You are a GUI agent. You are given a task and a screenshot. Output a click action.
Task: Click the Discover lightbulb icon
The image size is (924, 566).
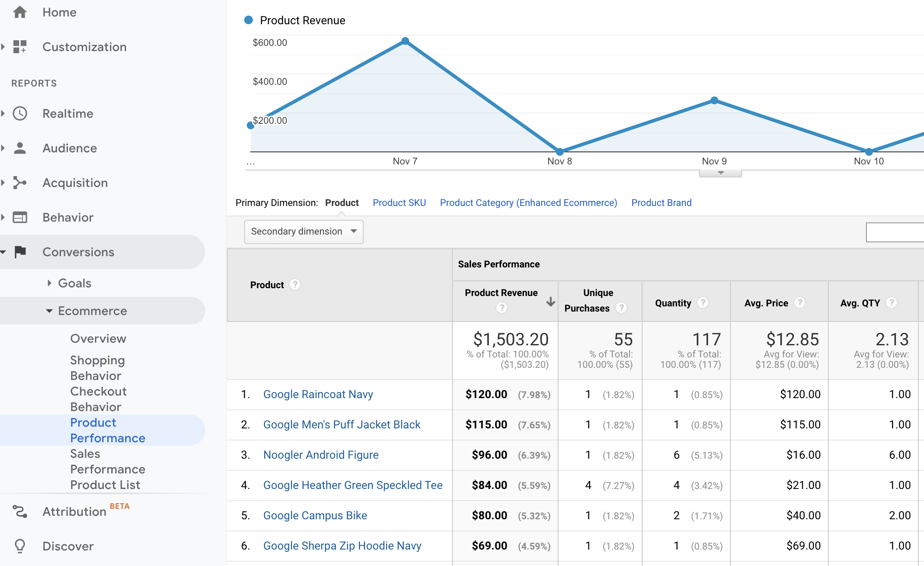coord(20,546)
